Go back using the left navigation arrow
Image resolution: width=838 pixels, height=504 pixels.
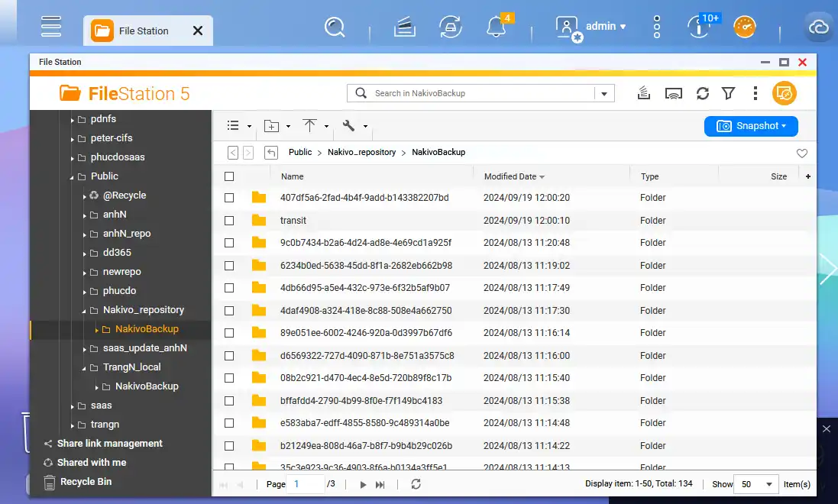pos(233,153)
